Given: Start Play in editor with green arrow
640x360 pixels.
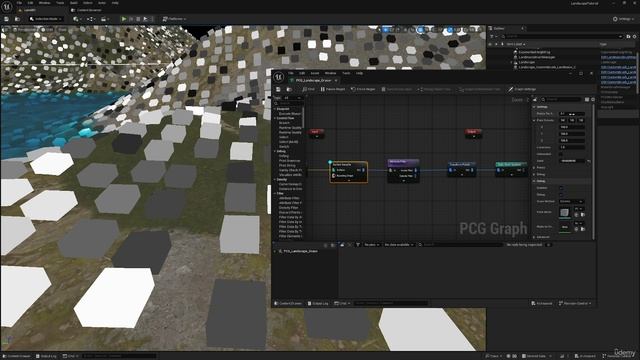Looking at the screenshot, I should coord(124,19).
